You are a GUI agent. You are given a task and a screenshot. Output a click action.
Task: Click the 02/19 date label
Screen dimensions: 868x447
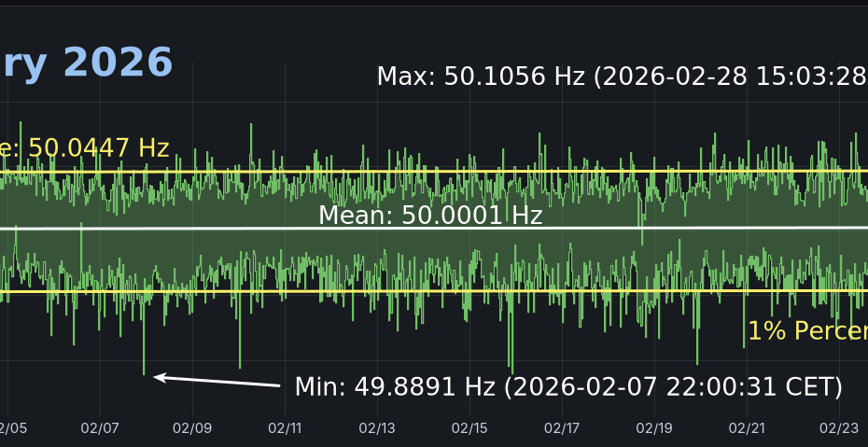(654, 428)
